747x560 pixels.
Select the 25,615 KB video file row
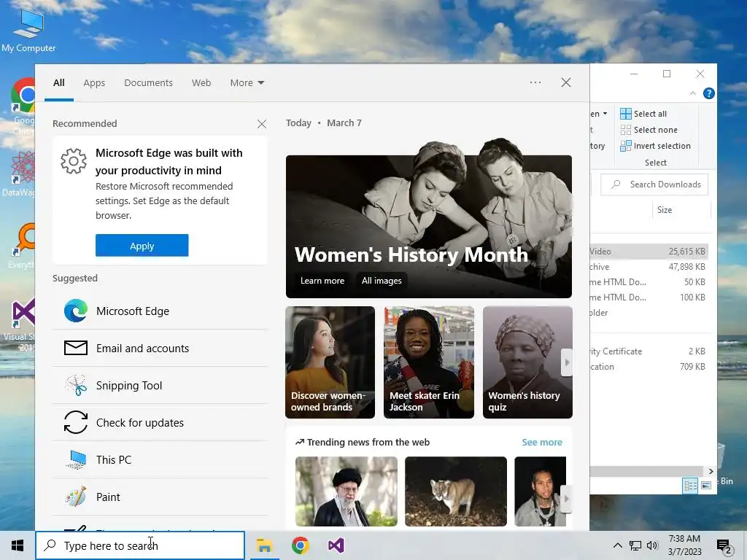(649, 252)
